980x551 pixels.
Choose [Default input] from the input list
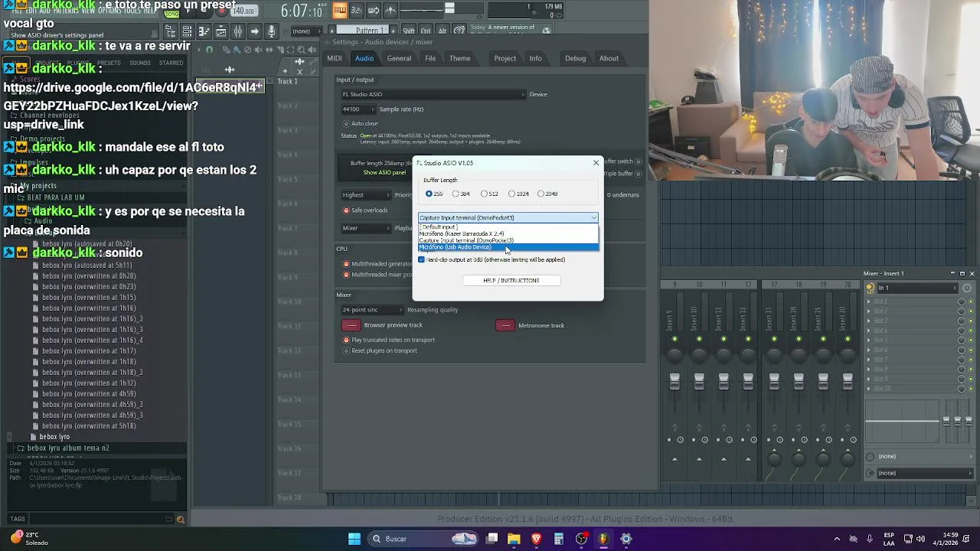coord(508,227)
